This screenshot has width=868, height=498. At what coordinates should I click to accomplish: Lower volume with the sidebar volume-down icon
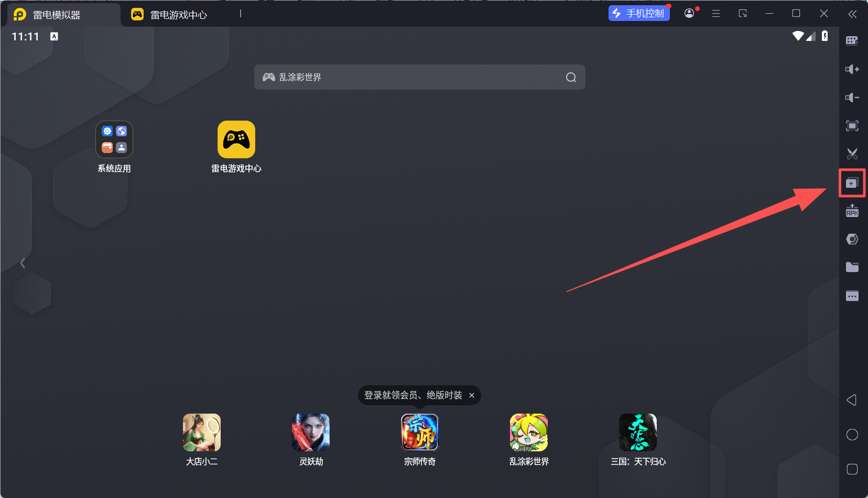[x=852, y=98]
